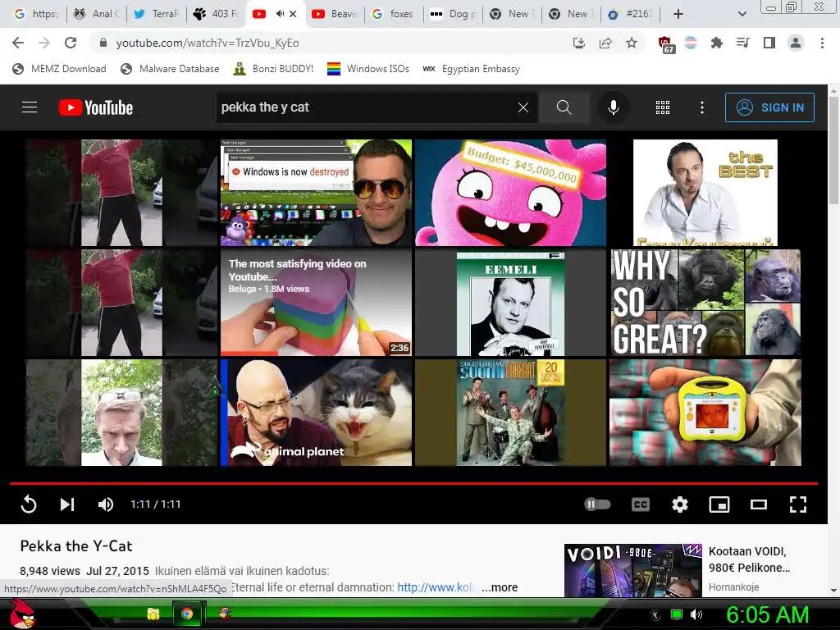This screenshot has height=630, width=840.
Task: Switch to the #216 tab
Action: (x=630, y=14)
